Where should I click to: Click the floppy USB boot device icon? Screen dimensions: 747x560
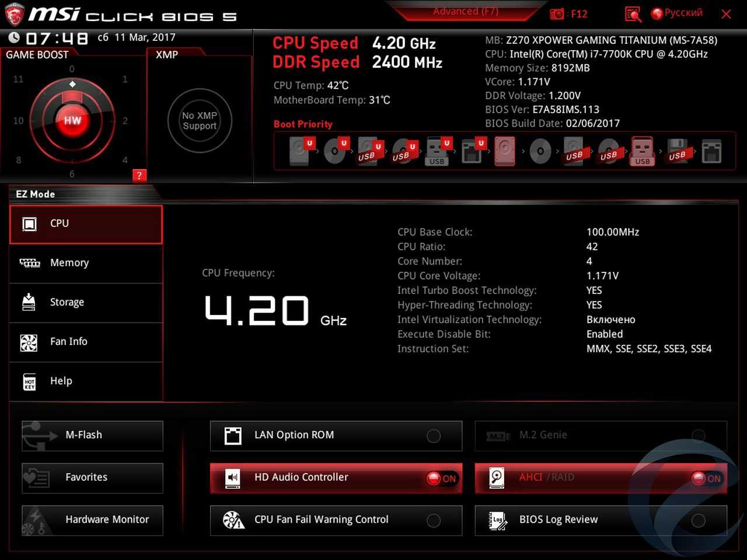tap(677, 151)
